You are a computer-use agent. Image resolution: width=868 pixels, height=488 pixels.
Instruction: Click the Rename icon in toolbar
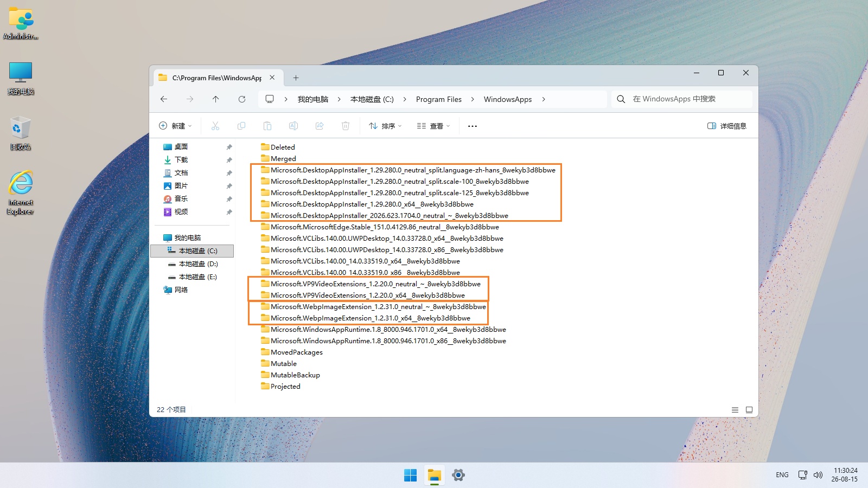click(293, 126)
